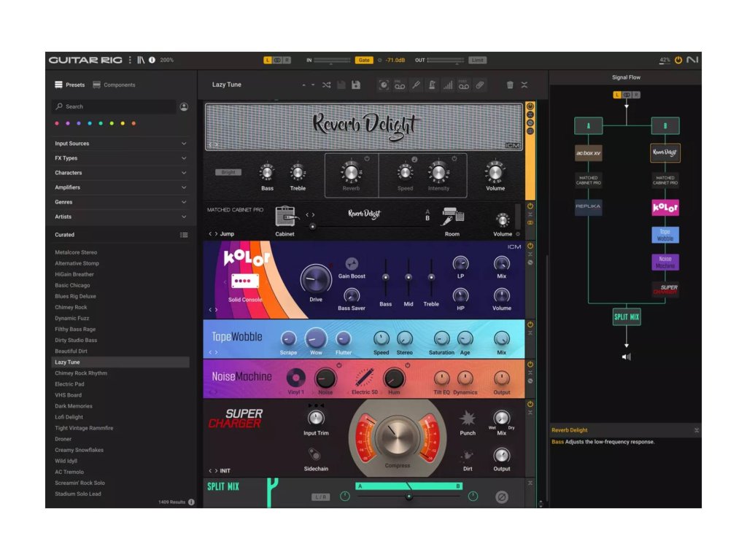Viewport: 747px width, 560px height.
Task: Select Lazy Tune preset
Action: coord(120,362)
